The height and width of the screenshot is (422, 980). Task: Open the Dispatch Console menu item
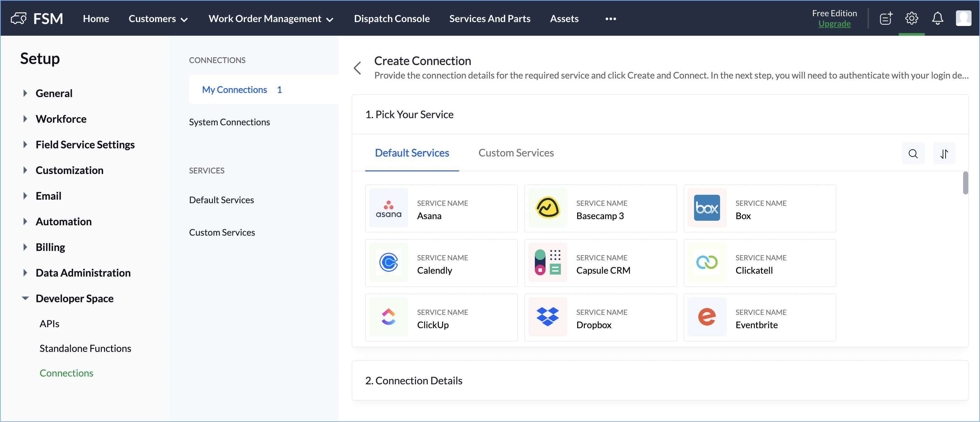tap(392, 19)
